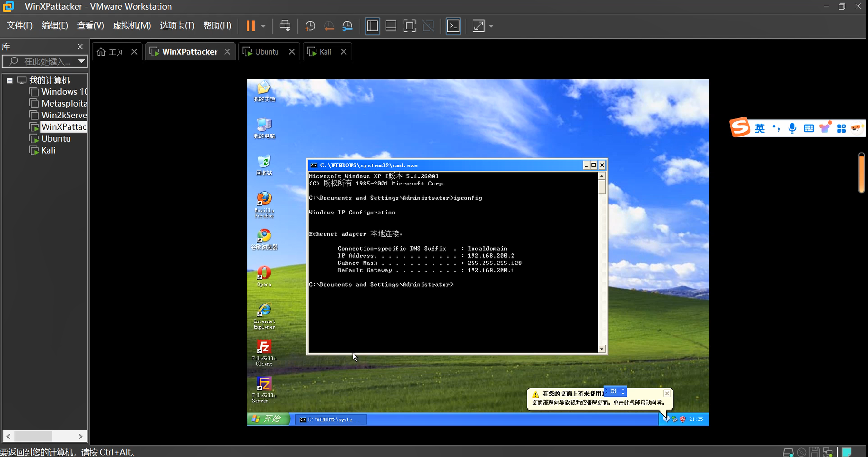Select the 回收站 recycle bin icon

point(264,165)
